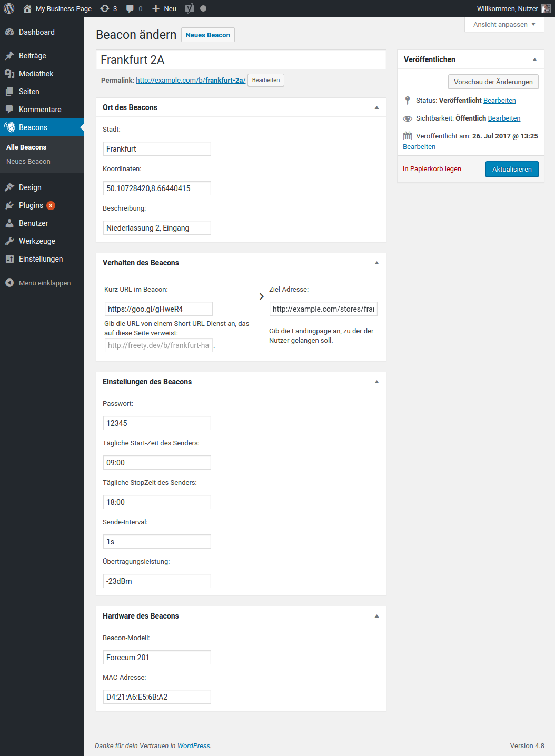Focus the MAC-Adresse input field
Screen dimensions: 555x756
point(157,697)
